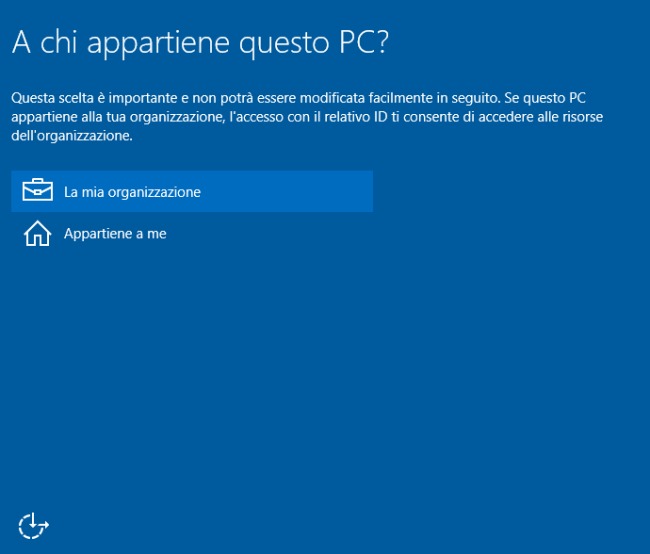
Task: Click the word "organizzazione" in the highlighted option
Action: click(x=156, y=192)
